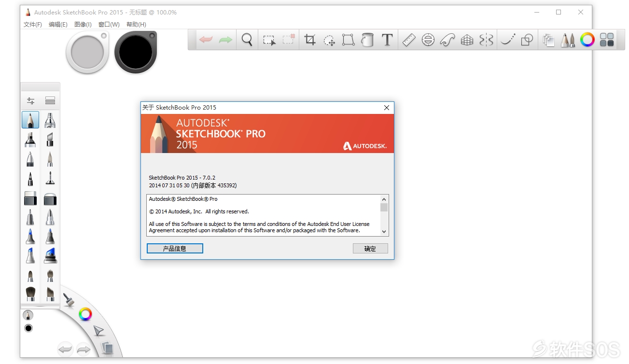Select the Flood Fill bucket tool
629x364 pixels.
(x=367, y=40)
